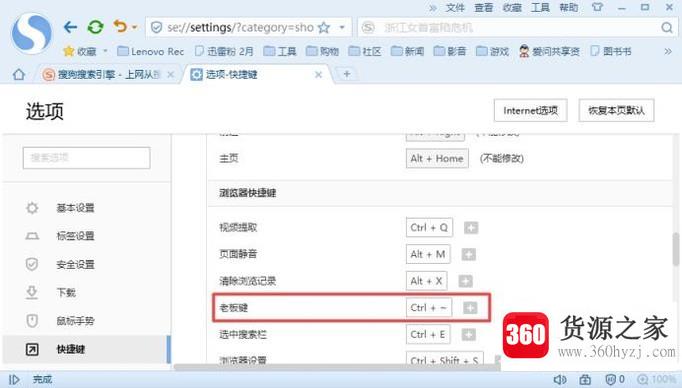Add a shortcut for 清除浏览记录 with plus
The height and width of the screenshot is (388, 682).
[x=465, y=281]
